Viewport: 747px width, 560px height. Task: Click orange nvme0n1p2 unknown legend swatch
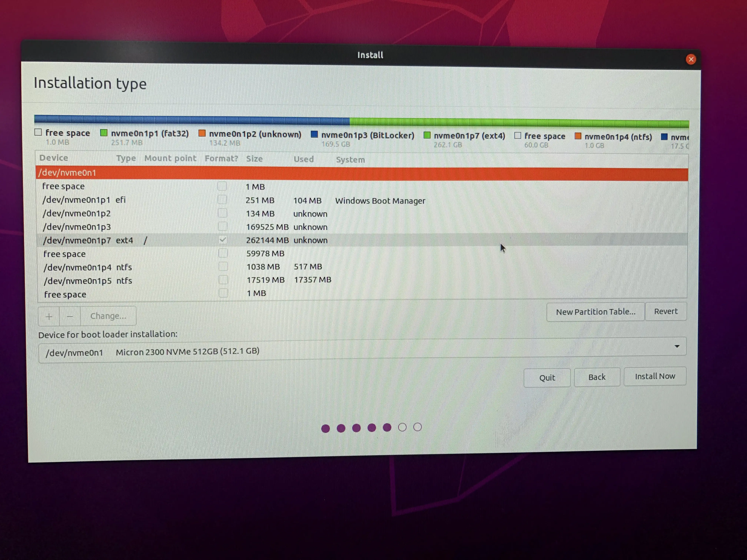click(202, 133)
